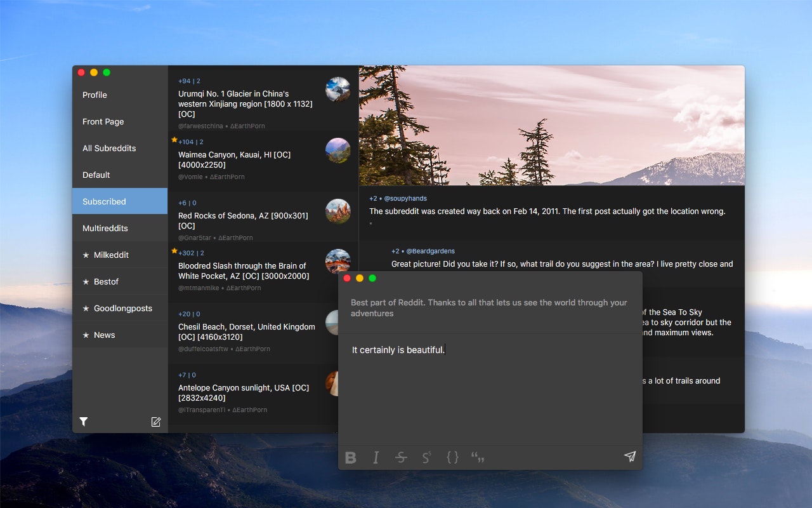Select Beardgardens comment 'Great picture!'
This screenshot has width=812, height=508.
pos(562,264)
